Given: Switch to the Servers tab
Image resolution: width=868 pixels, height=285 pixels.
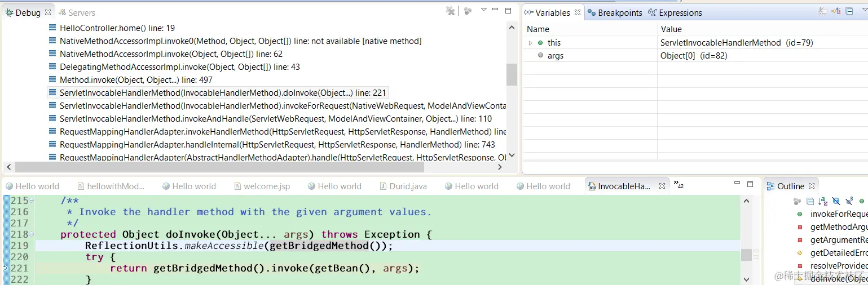Looking at the screenshot, I should pyautogui.click(x=76, y=12).
